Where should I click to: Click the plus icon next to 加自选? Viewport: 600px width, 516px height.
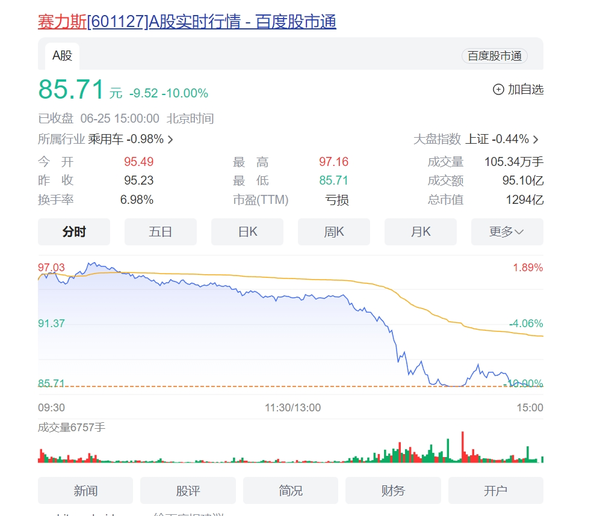pos(498,90)
